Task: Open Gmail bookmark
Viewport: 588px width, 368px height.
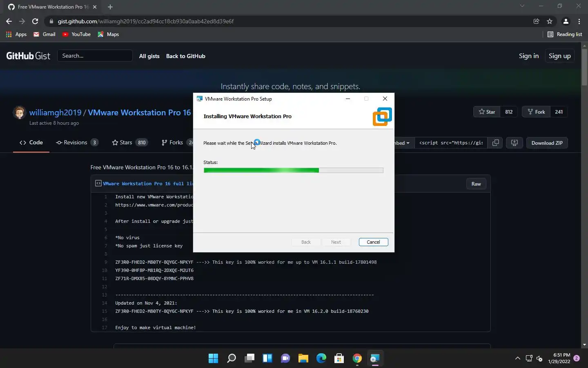Action: pos(45,34)
